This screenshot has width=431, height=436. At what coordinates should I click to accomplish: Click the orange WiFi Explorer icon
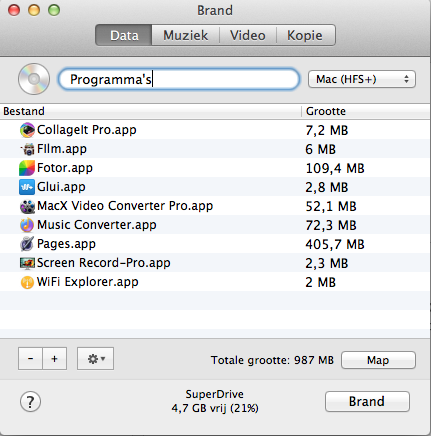click(27, 282)
